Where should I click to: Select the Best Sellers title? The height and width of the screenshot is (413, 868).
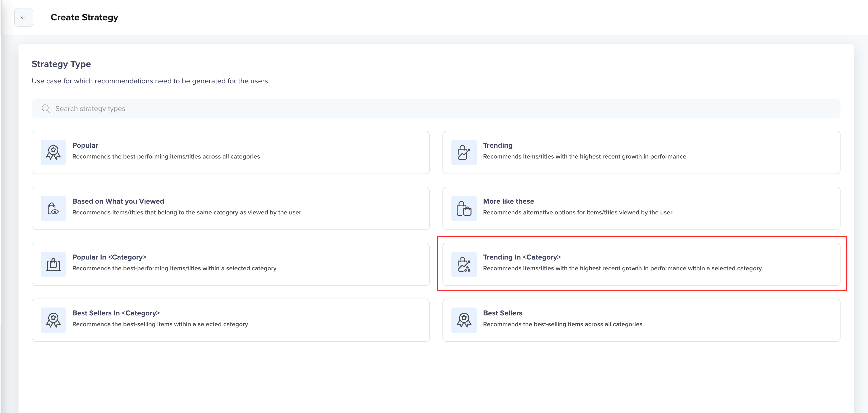click(x=503, y=313)
